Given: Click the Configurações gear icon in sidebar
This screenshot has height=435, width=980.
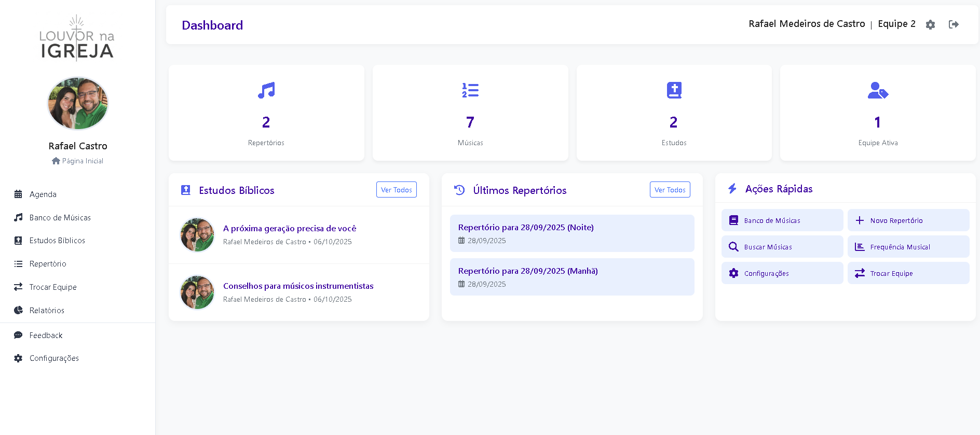Looking at the screenshot, I should 18,358.
